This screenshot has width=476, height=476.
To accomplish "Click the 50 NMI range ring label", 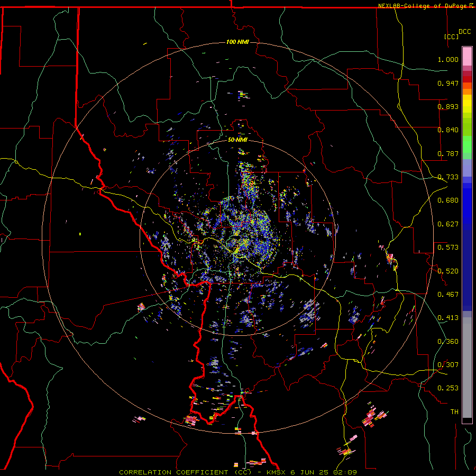I will pyautogui.click(x=237, y=140).
